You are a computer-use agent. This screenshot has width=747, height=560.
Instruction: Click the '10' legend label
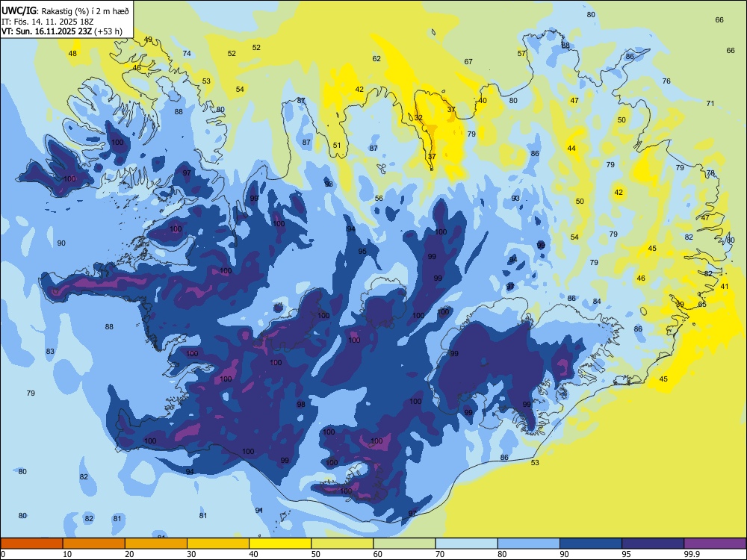67,554
